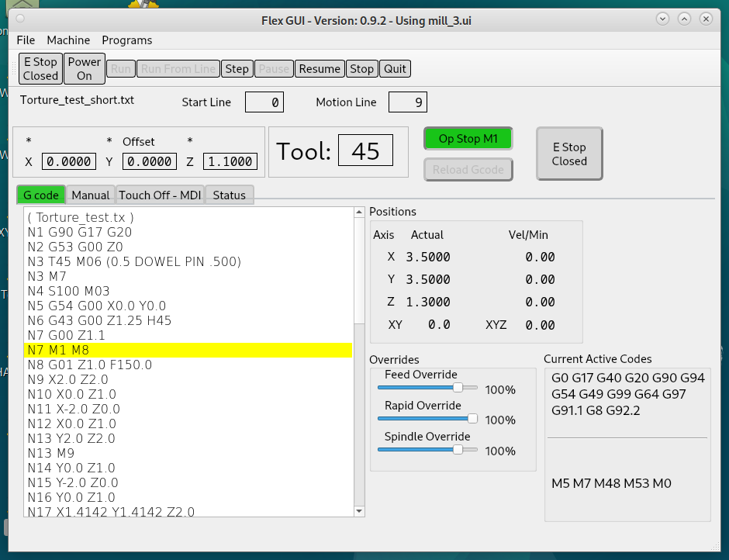
Task: Open the File menu
Action: [x=26, y=40]
